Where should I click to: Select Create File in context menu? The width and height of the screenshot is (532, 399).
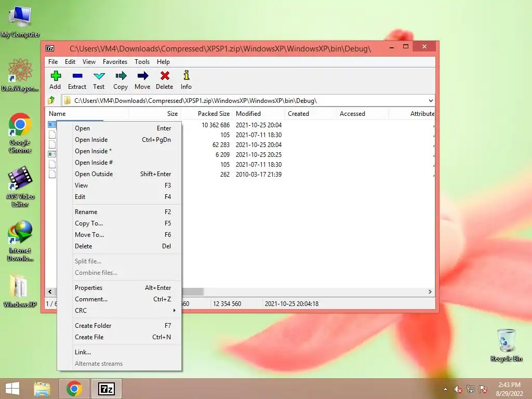pyautogui.click(x=120, y=337)
